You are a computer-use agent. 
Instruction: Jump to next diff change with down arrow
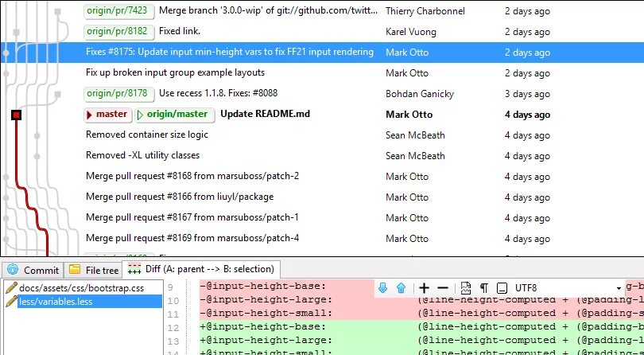[382, 288]
